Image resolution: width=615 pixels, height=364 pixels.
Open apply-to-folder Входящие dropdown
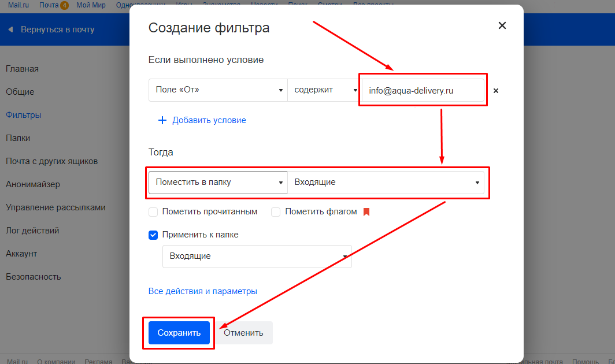coord(257,257)
